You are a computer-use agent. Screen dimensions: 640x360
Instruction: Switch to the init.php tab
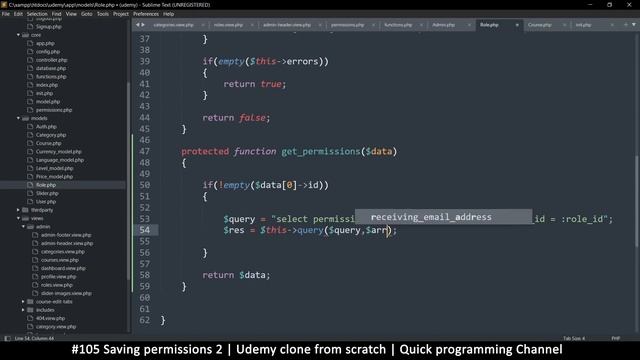[583, 25]
